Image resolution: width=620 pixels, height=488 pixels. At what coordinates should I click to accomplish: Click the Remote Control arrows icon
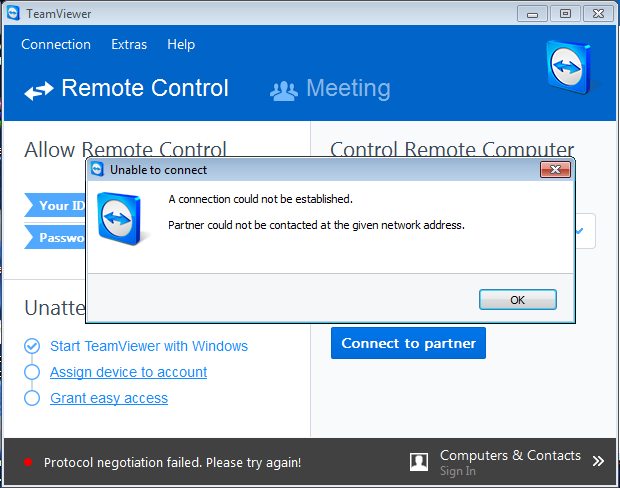[39, 91]
